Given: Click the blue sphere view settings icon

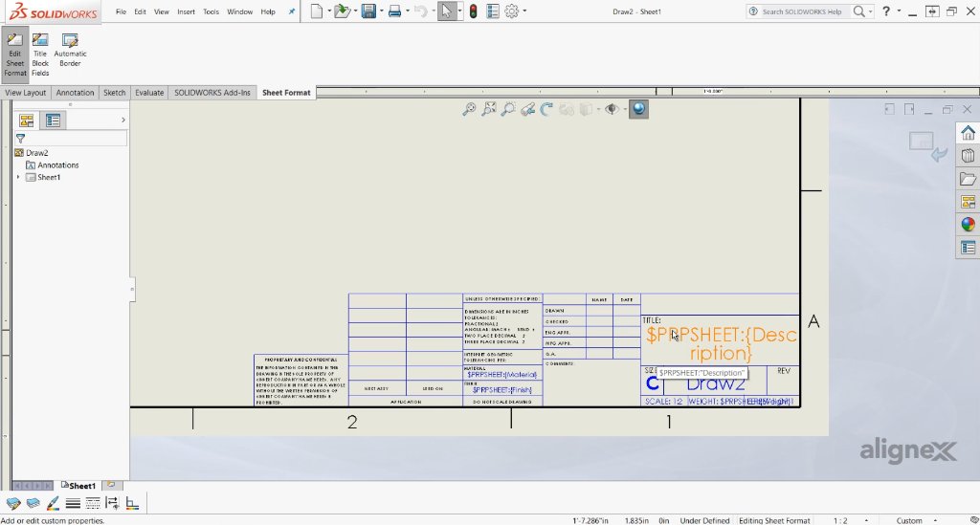Looking at the screenshot, I should coord(638,109).
